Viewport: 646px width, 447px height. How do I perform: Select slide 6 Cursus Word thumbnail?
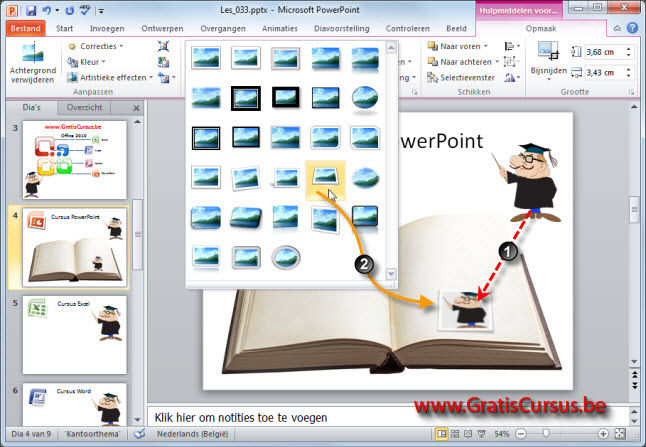pyautogui.click(x=75, y=404)
